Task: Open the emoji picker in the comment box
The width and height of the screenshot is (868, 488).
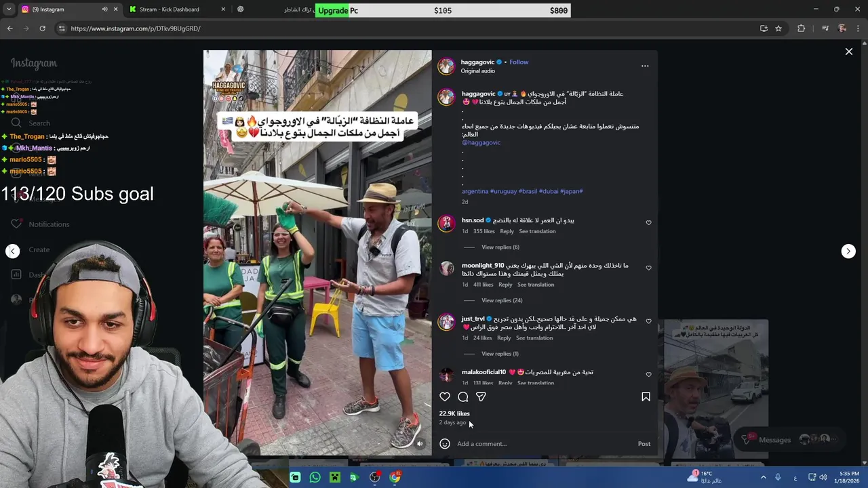Action: tap(445, 444)
